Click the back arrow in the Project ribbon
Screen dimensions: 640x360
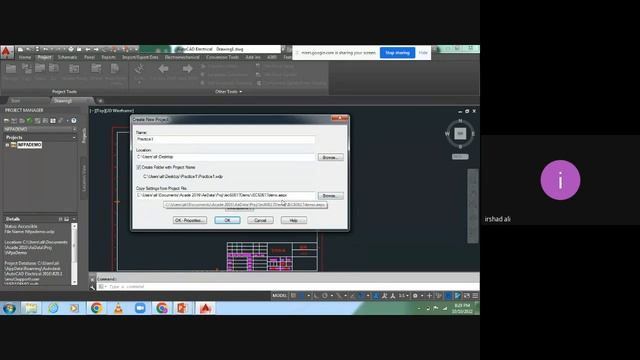(163, 69)
